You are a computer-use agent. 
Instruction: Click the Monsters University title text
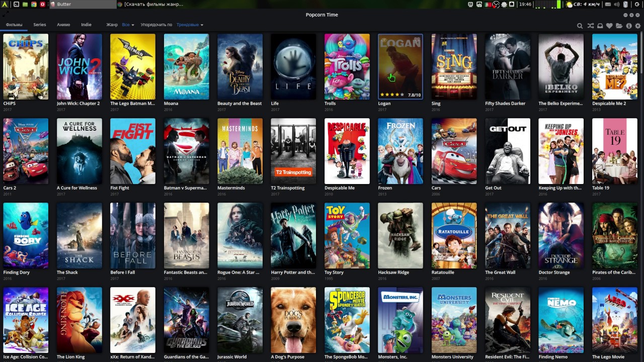(x=452, y=357)
